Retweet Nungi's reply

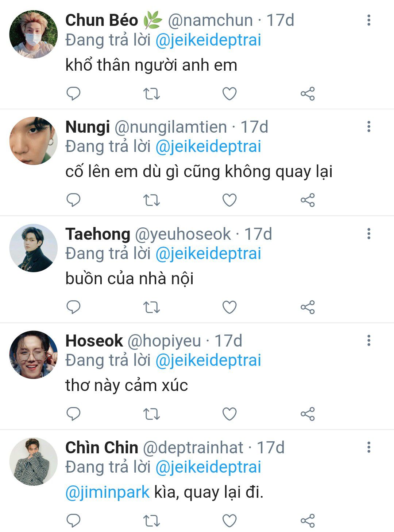[x=151, y=200]
